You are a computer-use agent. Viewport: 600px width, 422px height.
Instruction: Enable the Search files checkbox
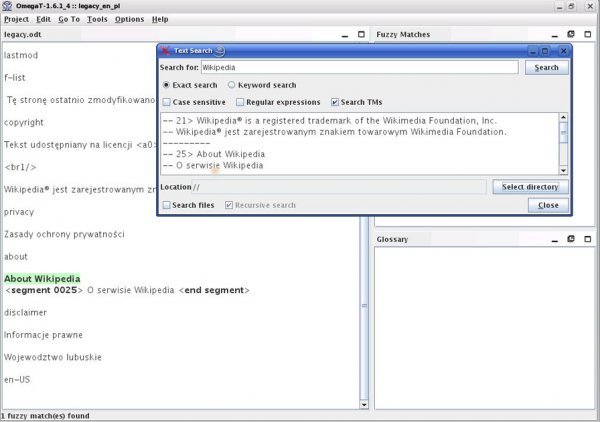click(166, 205)
